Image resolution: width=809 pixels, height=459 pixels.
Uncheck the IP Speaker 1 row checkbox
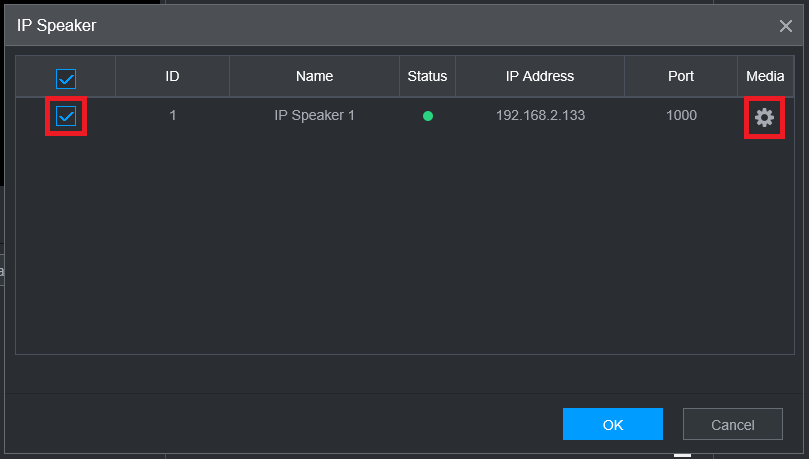[x=66, y=117]
